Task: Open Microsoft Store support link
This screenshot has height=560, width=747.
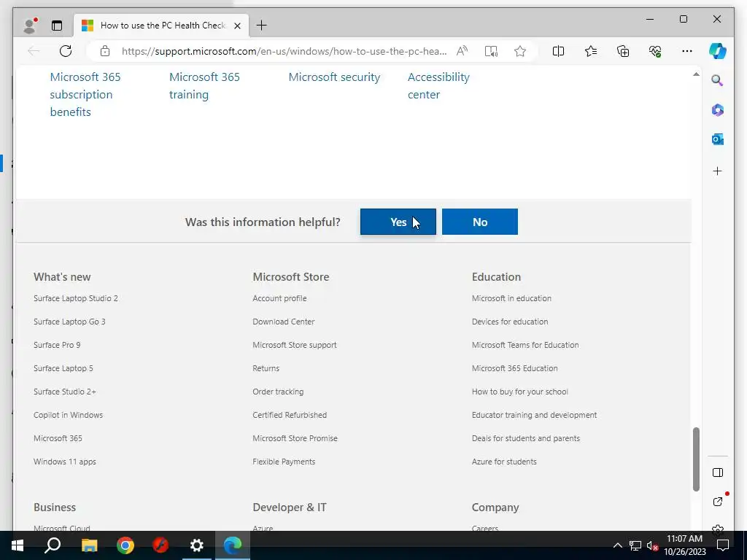Action: (x=295, y=345)
